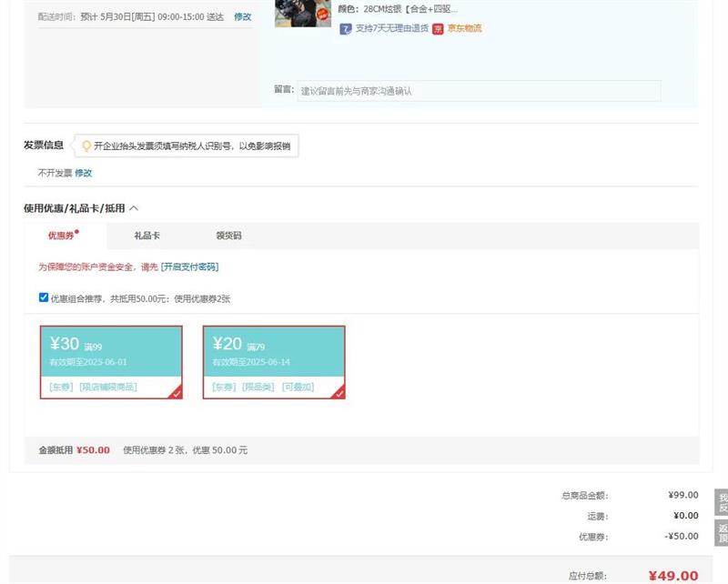Open the 领货码 tab
The height and width of the screenshot is (584, 728).
pyautogui.click(x=228, y=236)
